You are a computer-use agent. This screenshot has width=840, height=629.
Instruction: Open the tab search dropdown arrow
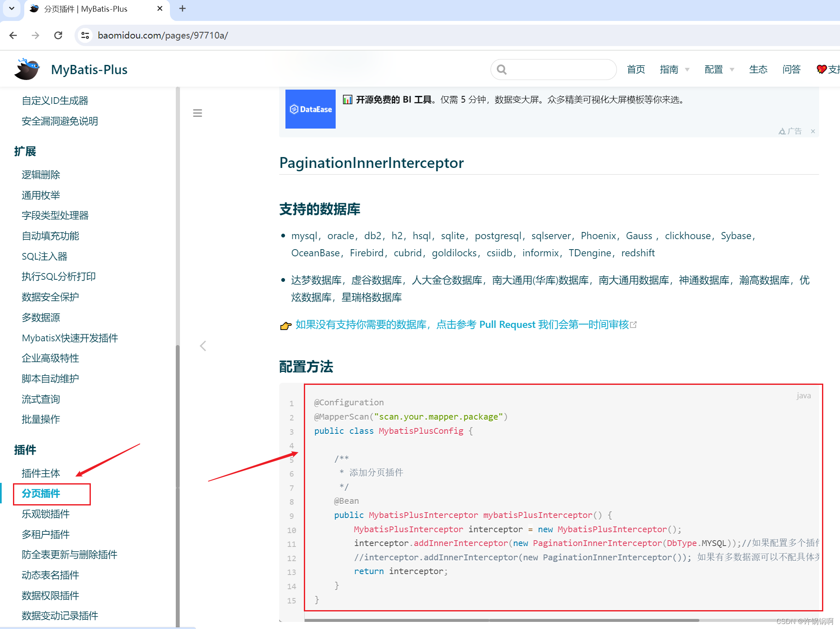pyautogui.click(x=12, y=8)
